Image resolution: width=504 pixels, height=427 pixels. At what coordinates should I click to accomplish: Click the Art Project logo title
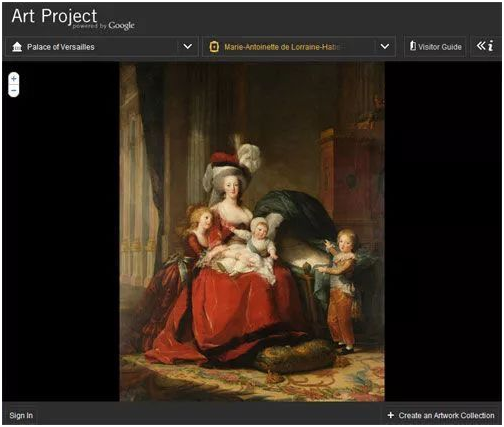pyautogui.click(x=54, y=16)
